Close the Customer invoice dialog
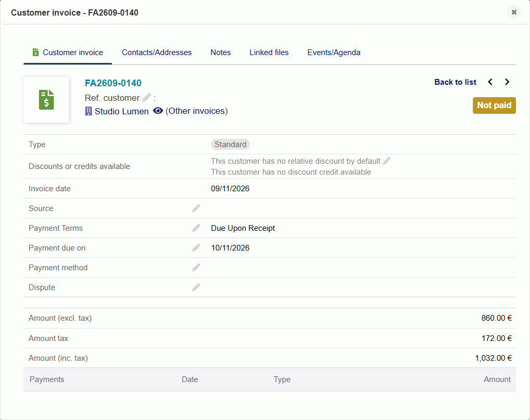The image size is (530, 420). [514, 12]
